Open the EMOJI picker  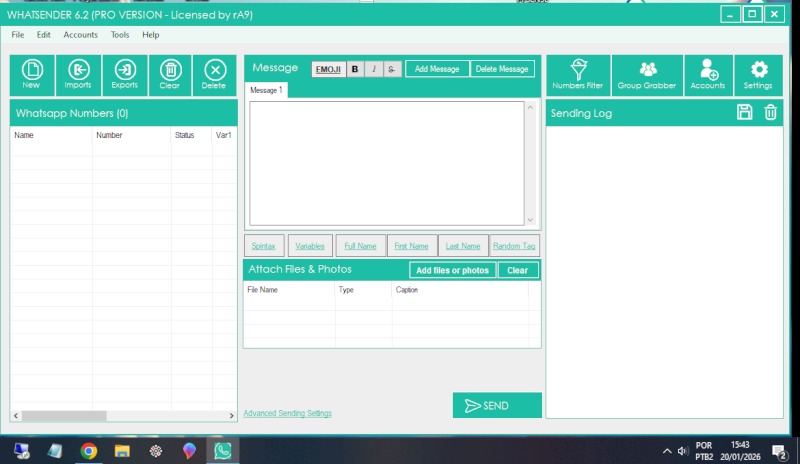(329, 69)
